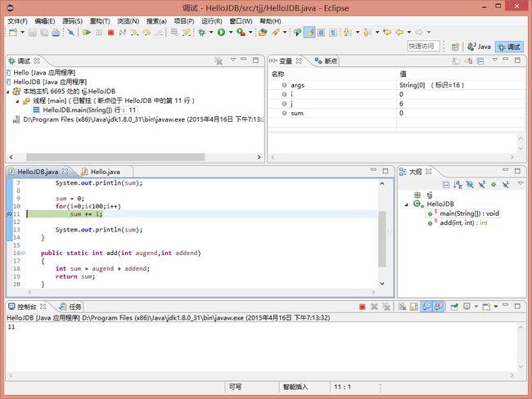Click the Skip All Breakpoints icon
The width and height of the screenshot is (532, 399).
click(x=70, y=33)
